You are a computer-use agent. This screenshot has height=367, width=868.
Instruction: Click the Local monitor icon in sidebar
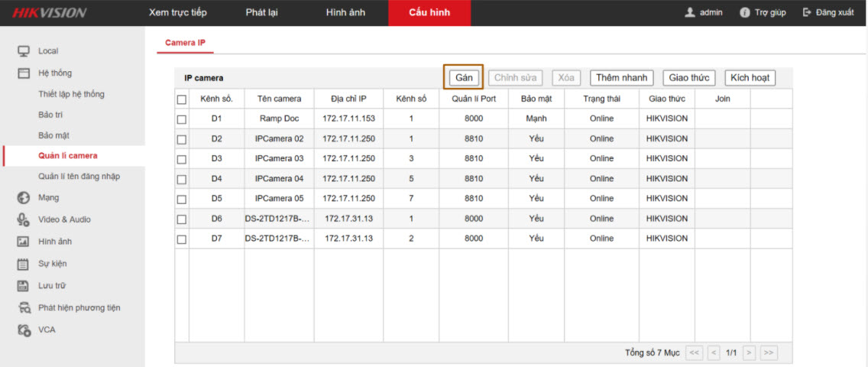pos(24,51)
